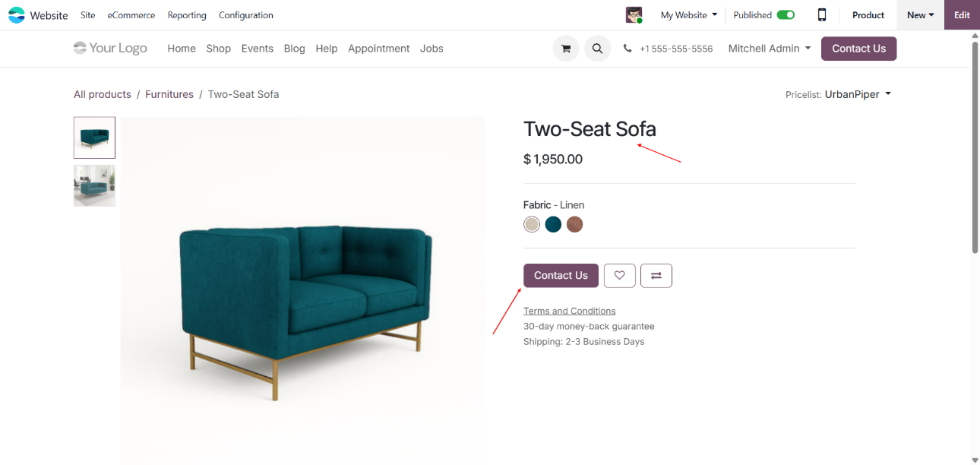The width and height of the screenshot is (980, 465).
Task: Click the purple Contact Us product button
Action: coord(561,276)
